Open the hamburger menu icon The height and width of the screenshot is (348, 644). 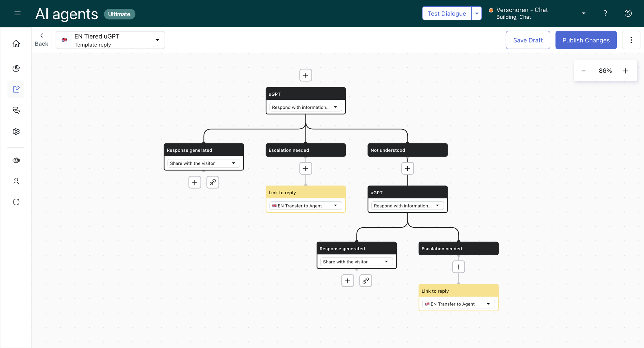pyautogui.click(x=17, y=13)
